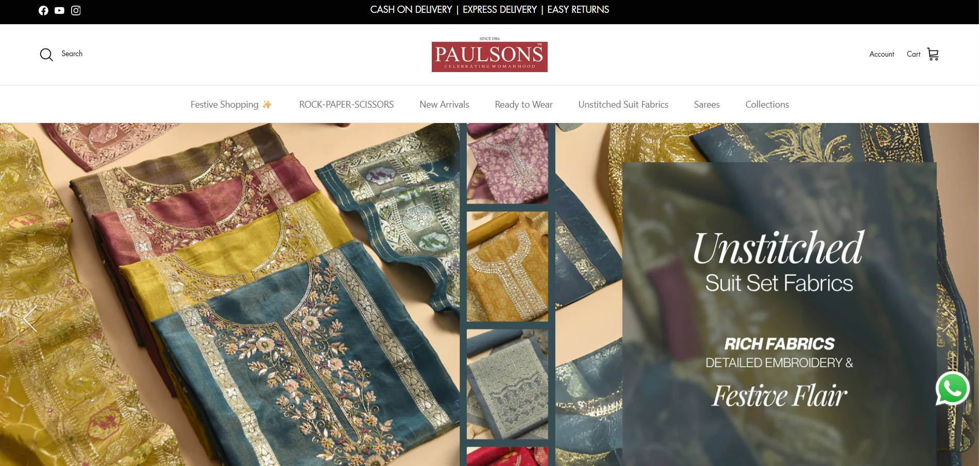Click the Account link
Image resolution: width=980 pixels, height=466 pixels.
click(x=882, y=54)
